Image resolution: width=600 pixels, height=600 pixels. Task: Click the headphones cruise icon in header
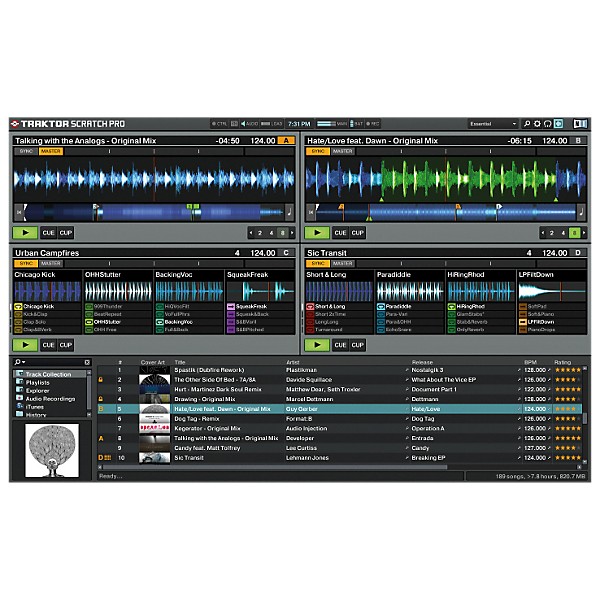548,124
